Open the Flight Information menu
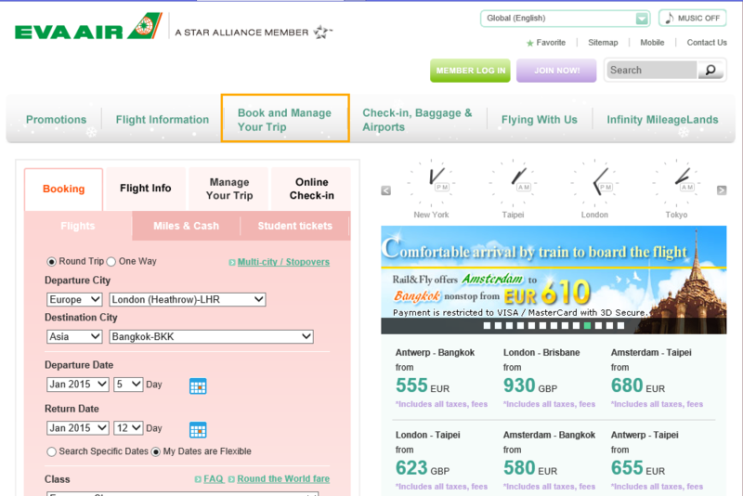 click(x=162, y=119)
